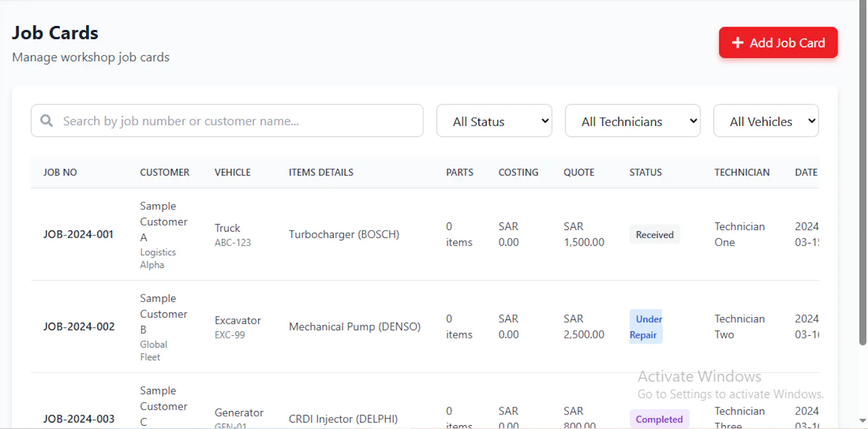868x429 pixels.
Task: Expand the All Technicians filter
Action: (633, 120)
